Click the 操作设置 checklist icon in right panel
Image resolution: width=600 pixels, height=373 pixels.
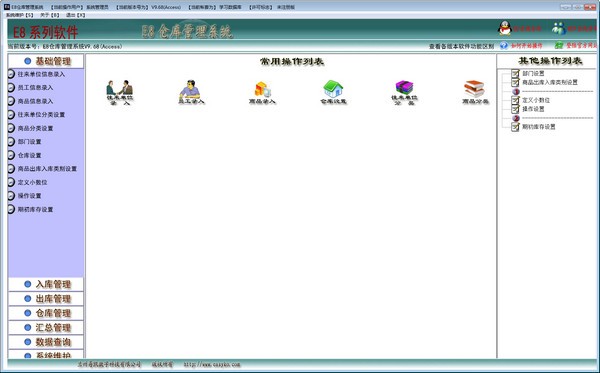point(515,109)
